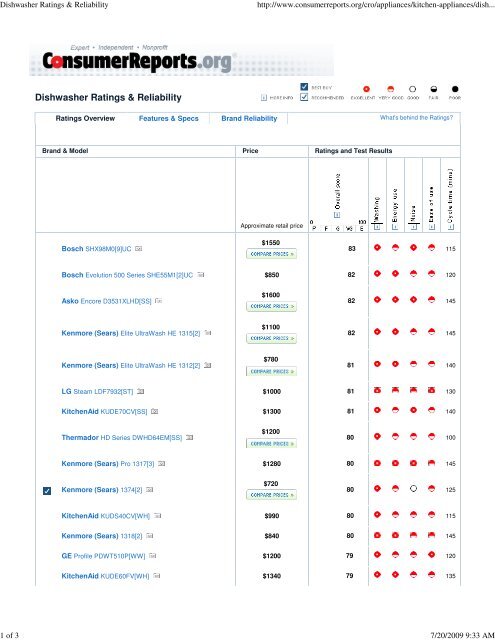Open Bosch Evolution 500 Series model link
Image resolution: width=495 pixels, height=640 pixels.
(127, 275)
